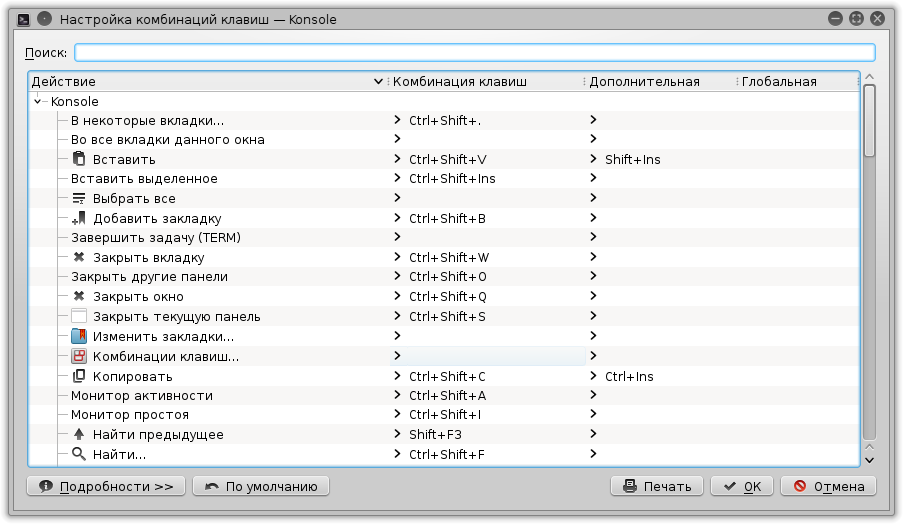Expand primary shortcut Ctrl+Shift+V for Вставить
Image resolution: width=903 pixels, height=524 pixels.
[x=397, y=158]
